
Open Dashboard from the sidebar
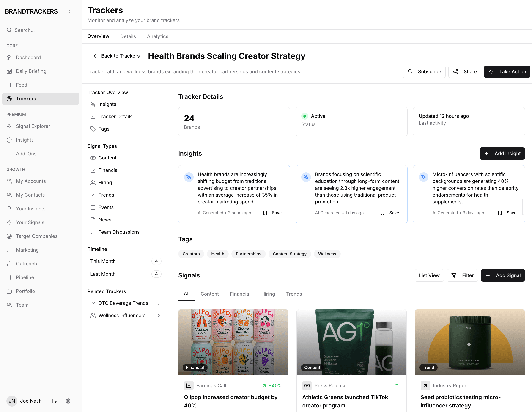pos(40,58)
